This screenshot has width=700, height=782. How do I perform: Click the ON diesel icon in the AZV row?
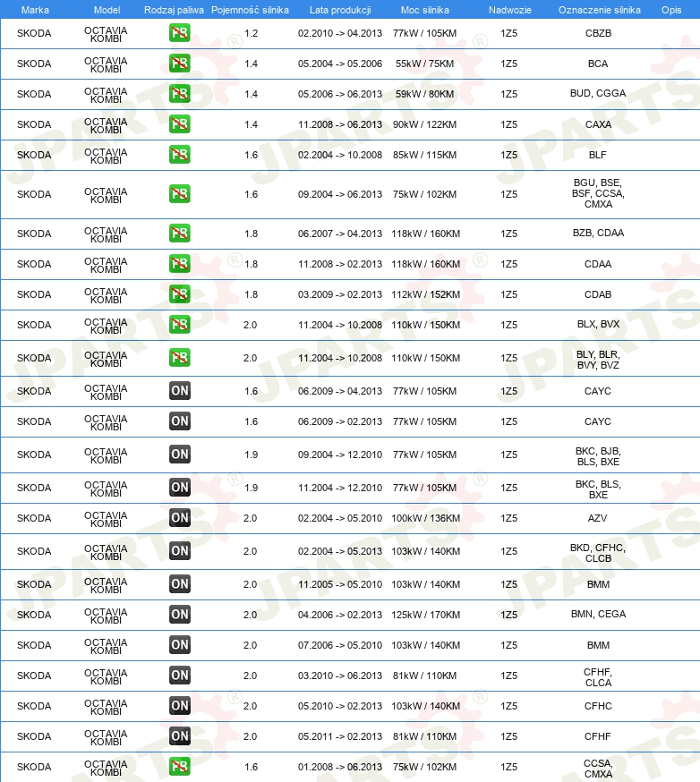click(x=180, y=518)
